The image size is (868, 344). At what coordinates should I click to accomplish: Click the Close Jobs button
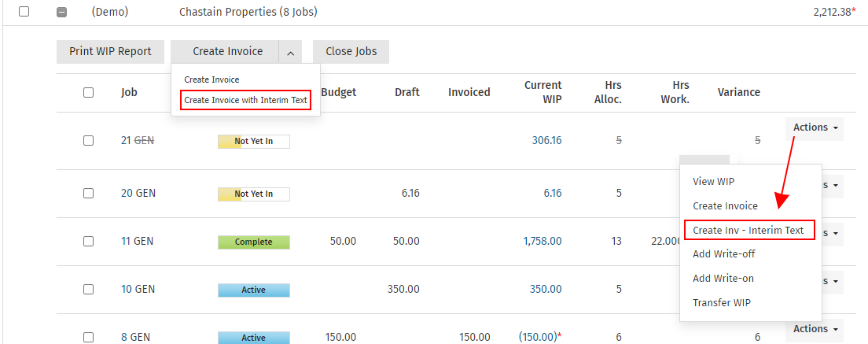point(351,52)
